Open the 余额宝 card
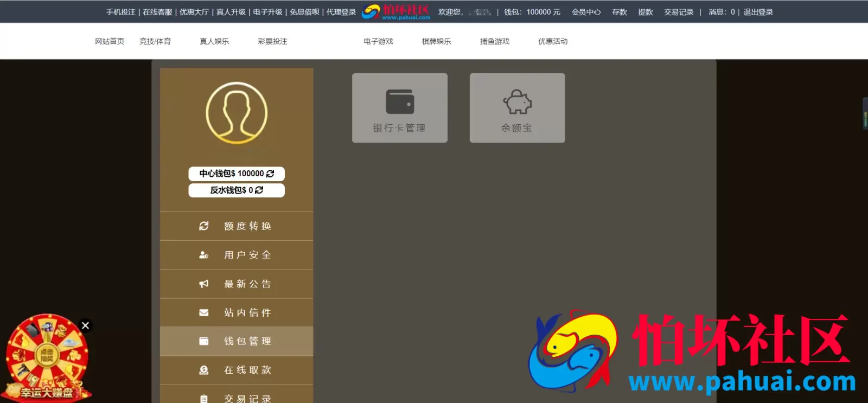Viewport: 868px width, 403px height. 517,108
